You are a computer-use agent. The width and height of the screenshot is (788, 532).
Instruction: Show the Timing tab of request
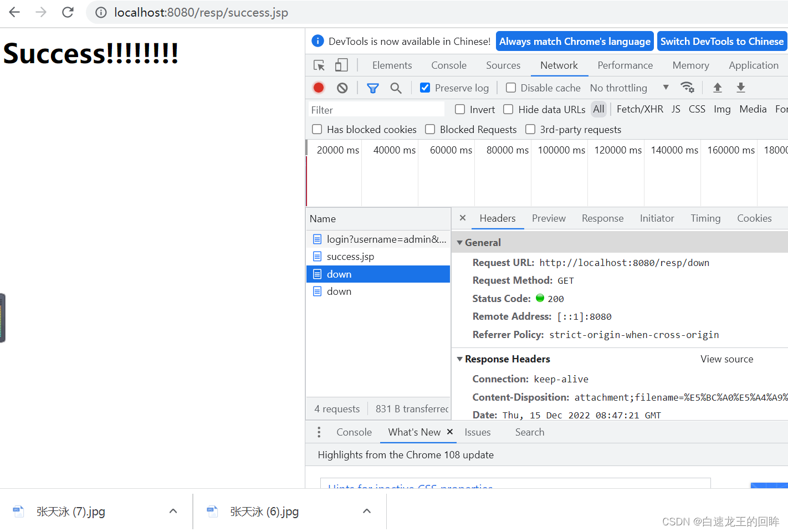click(705, 218)
